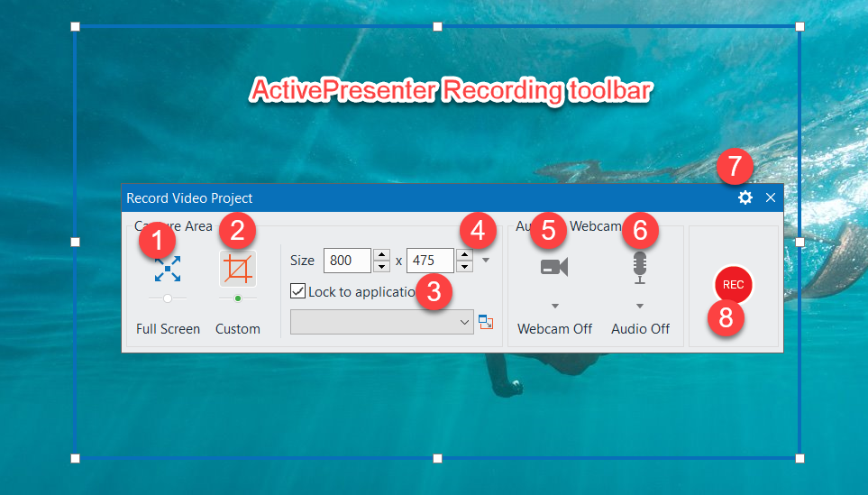Click the fit-to-application window icon
The image size is (868, 495).
tap(486, 322)
